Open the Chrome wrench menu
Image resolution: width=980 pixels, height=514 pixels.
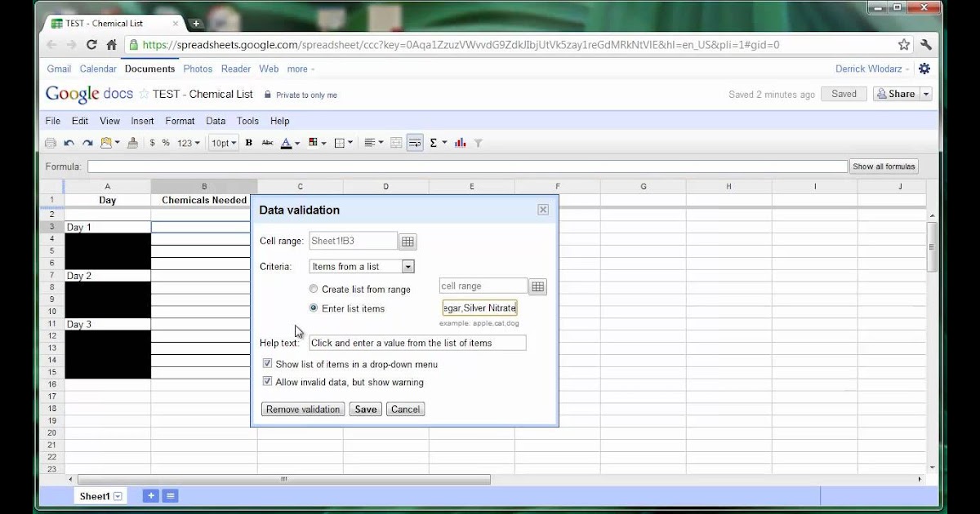tap(925, 45)
